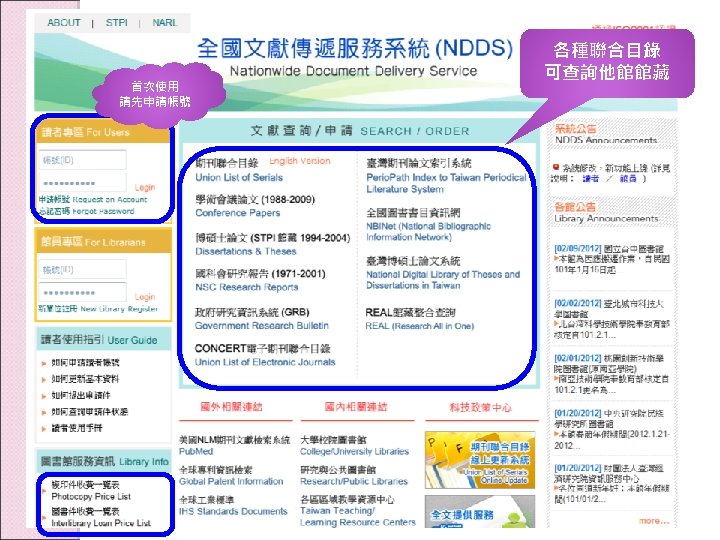Open user guide item 讀者使用手冊

[77, 428]
